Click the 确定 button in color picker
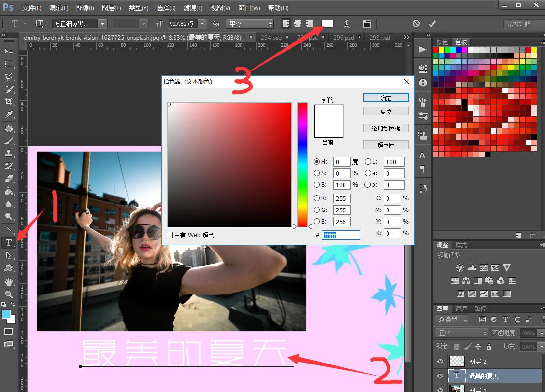Viewport: 545px width, 392px height. coord(386,98)
